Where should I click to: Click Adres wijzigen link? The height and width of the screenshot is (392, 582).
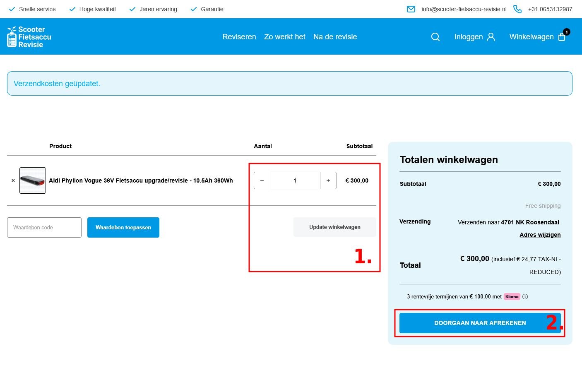tap(540, 235)
